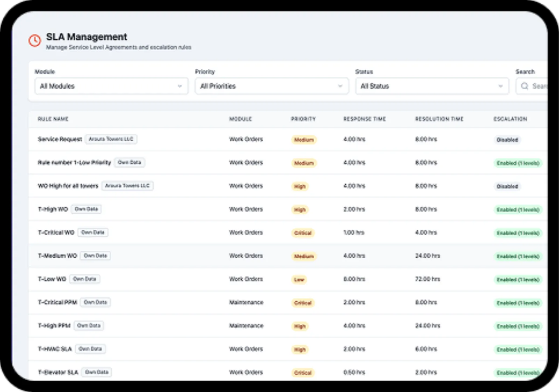Click Aroura Towers LLC tag on Service Request
This screenshot has width=559, height=392.
tap(111, 139)
